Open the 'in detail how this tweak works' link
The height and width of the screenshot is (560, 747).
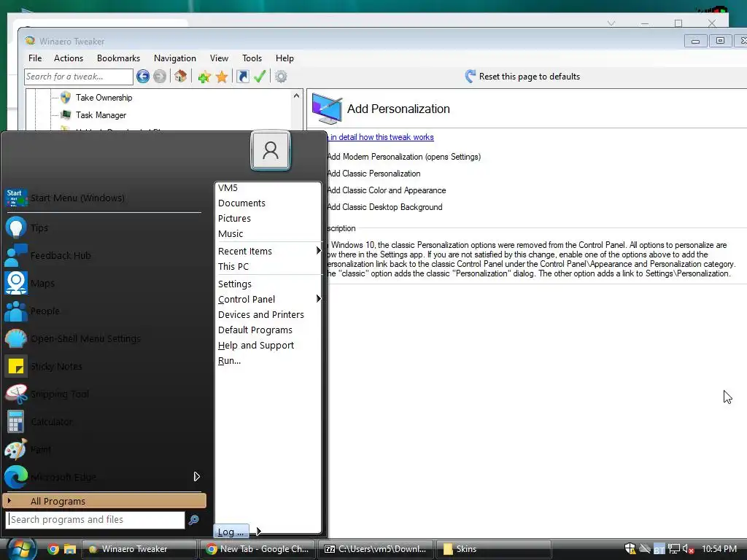(x=382, y=137)
